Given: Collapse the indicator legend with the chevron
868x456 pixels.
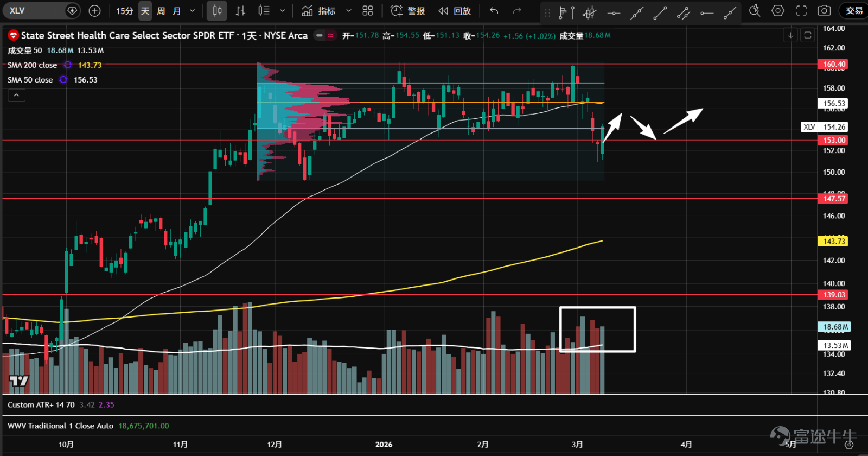Looking at the screenshot, I should pos(16,95).
